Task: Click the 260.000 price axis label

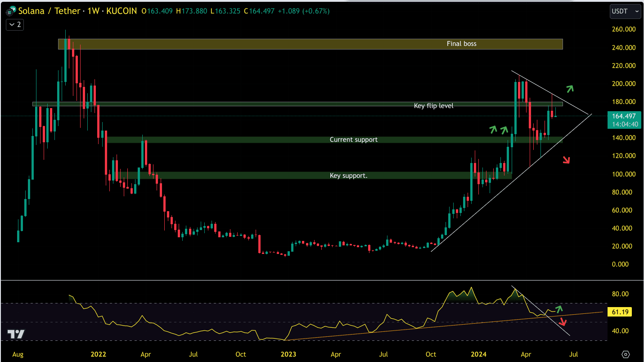Action: [623, 29]
